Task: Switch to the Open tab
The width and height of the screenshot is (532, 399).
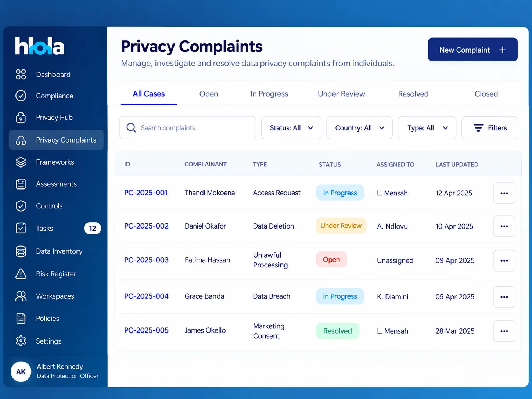Action: (209, 94)
